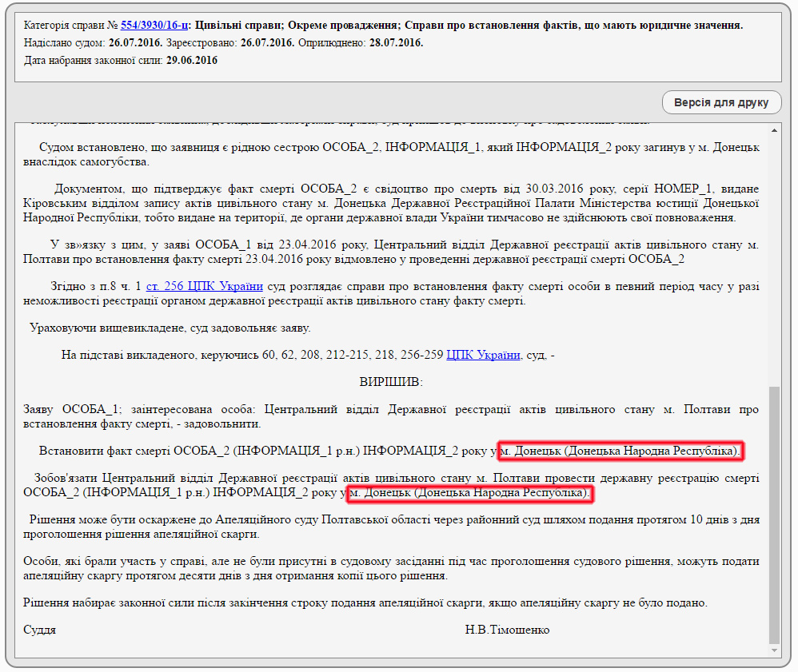Click the Суддя label
Image resolution: width=798 pixels, height=672 pixels.
(40, 630)
